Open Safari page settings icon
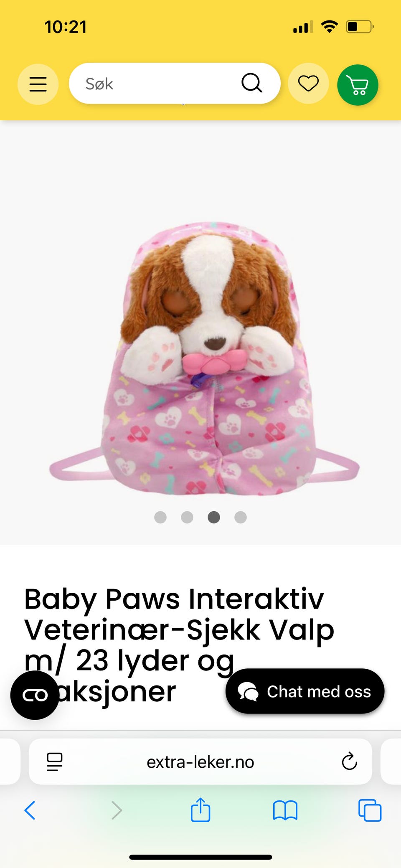401x868 pixels. point(54,762)
